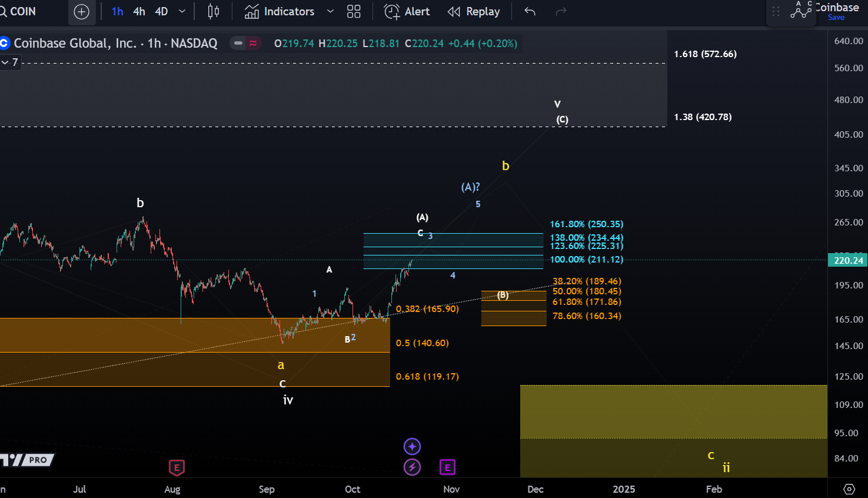Switch to the 4h timeframe
Image resolution: width=868 pixels, height=498 pixels.
tap(139, 12)
